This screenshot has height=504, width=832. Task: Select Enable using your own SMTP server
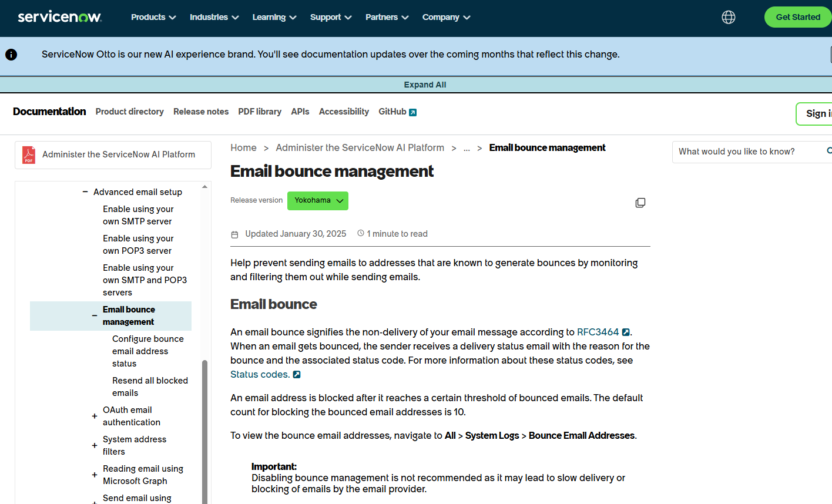138,216
